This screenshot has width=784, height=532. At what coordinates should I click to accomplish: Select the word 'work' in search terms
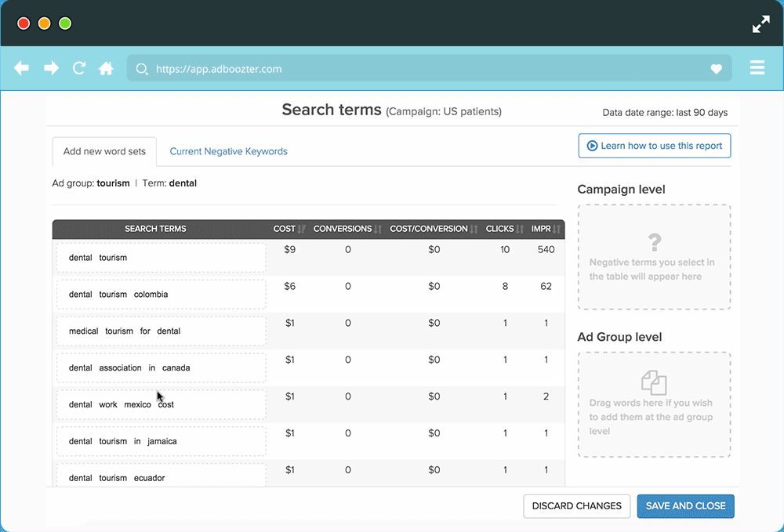tap(108, 404)
